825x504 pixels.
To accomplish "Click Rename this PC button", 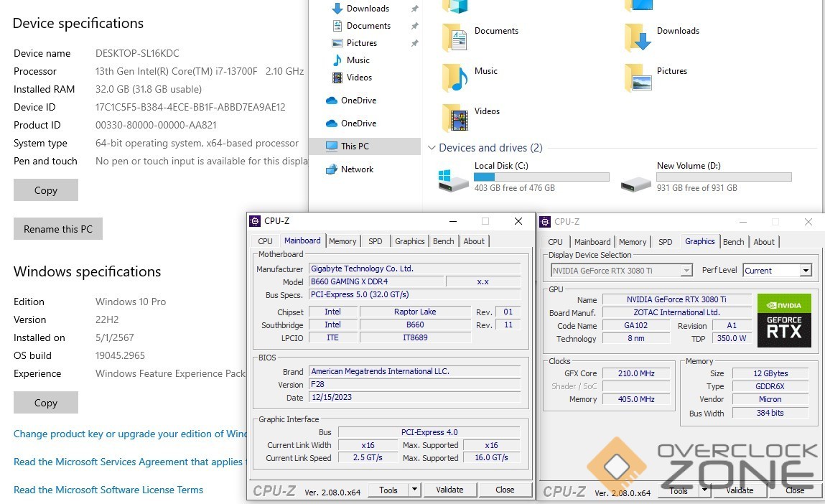I will [x=58, y=229].
